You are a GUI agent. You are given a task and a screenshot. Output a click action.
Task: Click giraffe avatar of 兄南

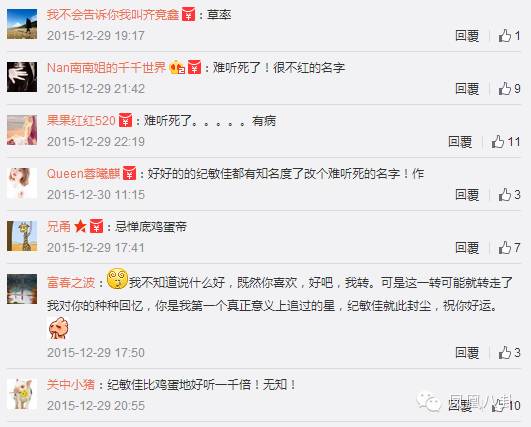pyautogui.click(x=22, y=236)
